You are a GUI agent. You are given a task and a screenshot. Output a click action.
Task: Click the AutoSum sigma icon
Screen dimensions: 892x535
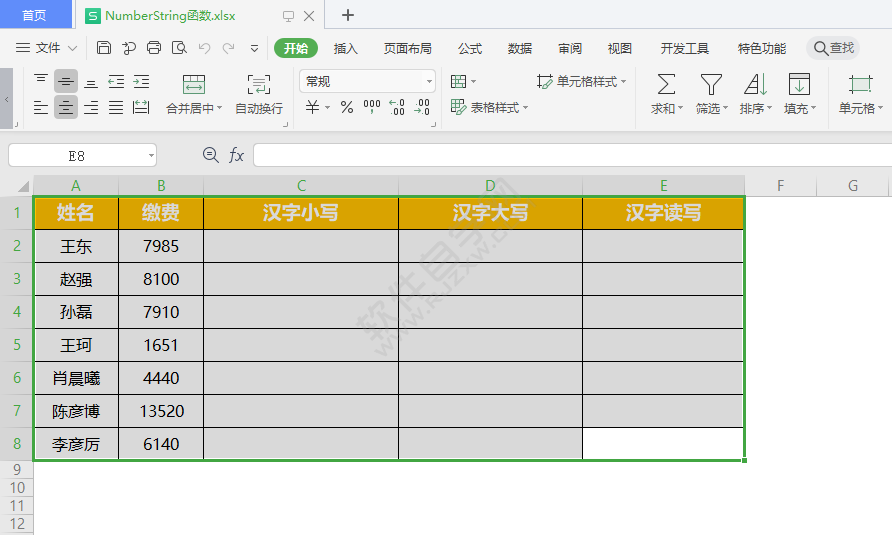click(x=666, y=84)
